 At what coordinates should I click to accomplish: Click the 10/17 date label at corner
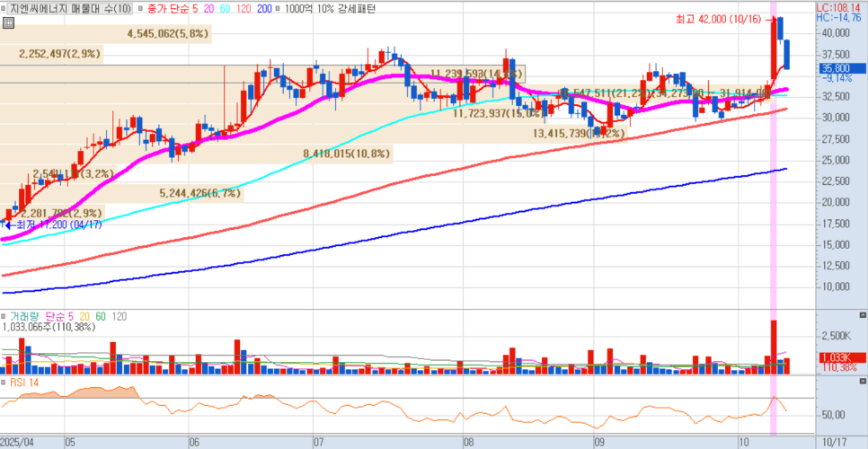click(833, 443)
